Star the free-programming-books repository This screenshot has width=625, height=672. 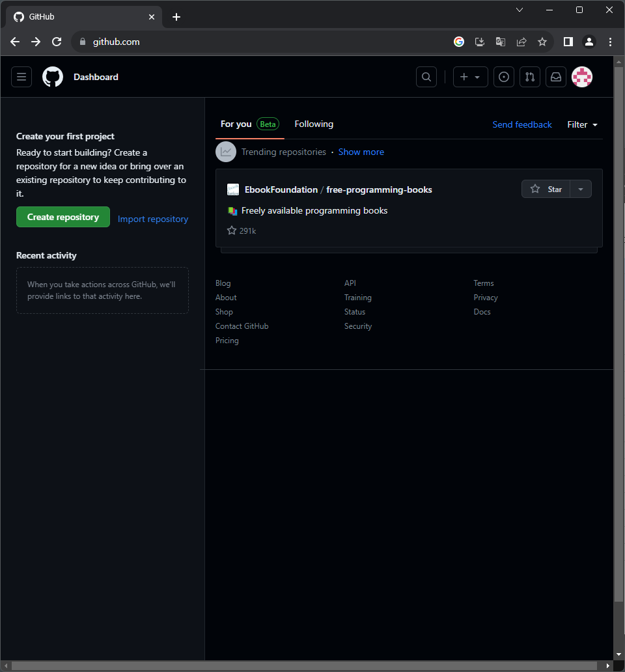(546, 189)
